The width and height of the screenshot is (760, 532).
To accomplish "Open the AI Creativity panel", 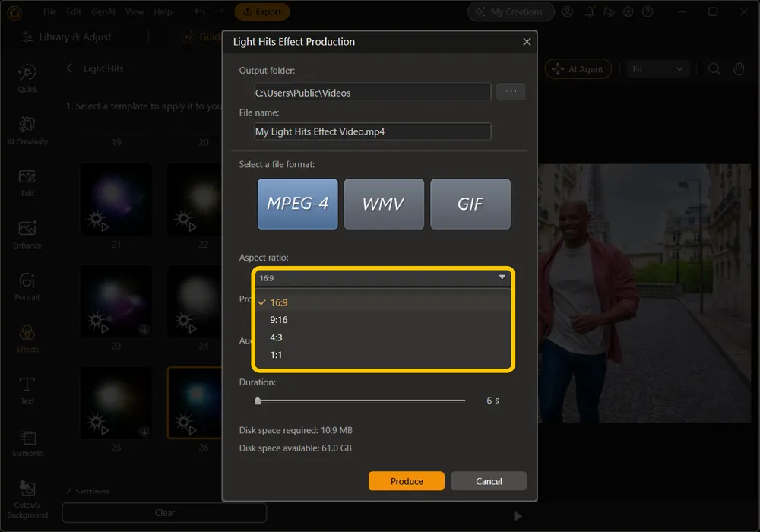I will click(x=27, y=131).
